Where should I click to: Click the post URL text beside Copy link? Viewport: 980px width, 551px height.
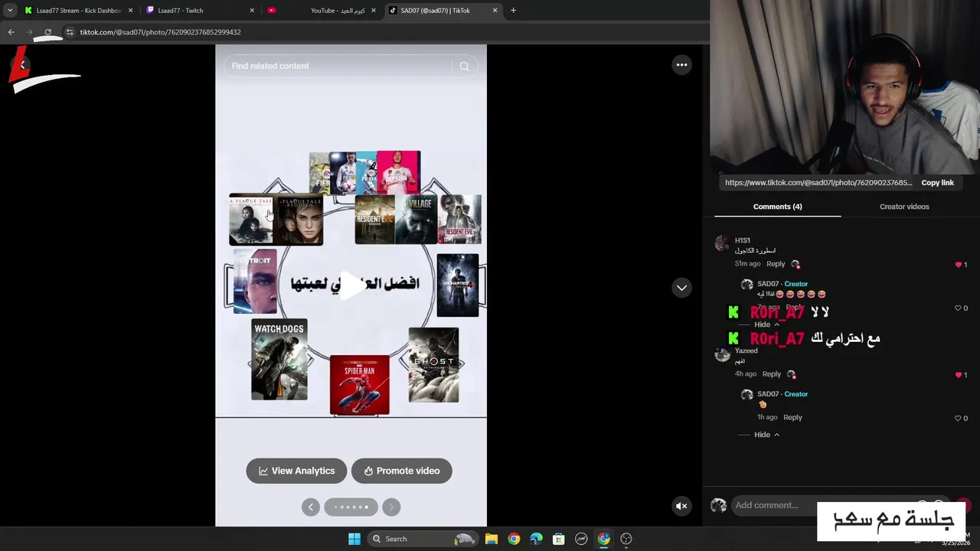pyautogui.click(x=818, y=183)
